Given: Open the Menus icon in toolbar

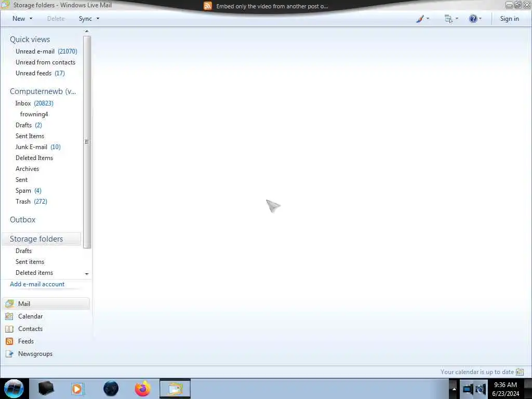Looking at the screenshot, I should pos(448,19).
